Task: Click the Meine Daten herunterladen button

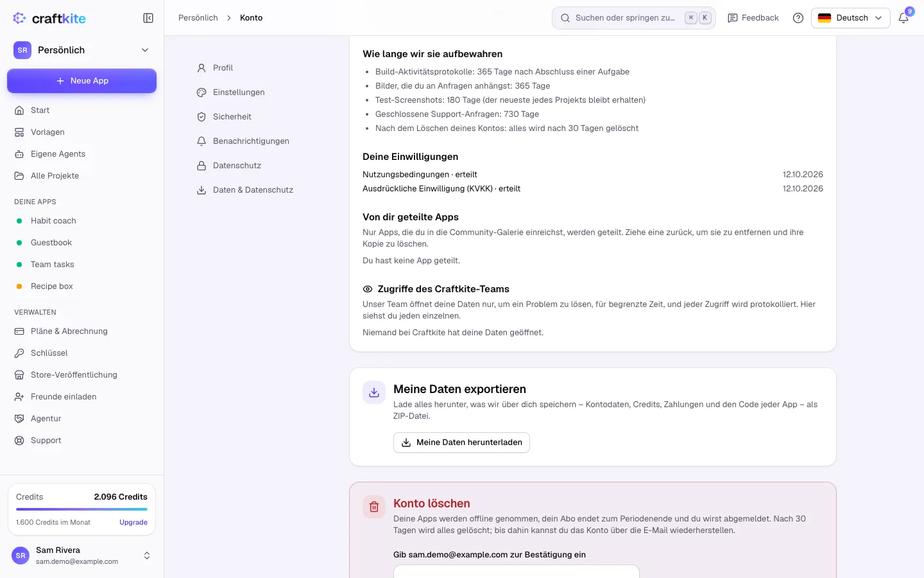Action: (x=461, y=442)
